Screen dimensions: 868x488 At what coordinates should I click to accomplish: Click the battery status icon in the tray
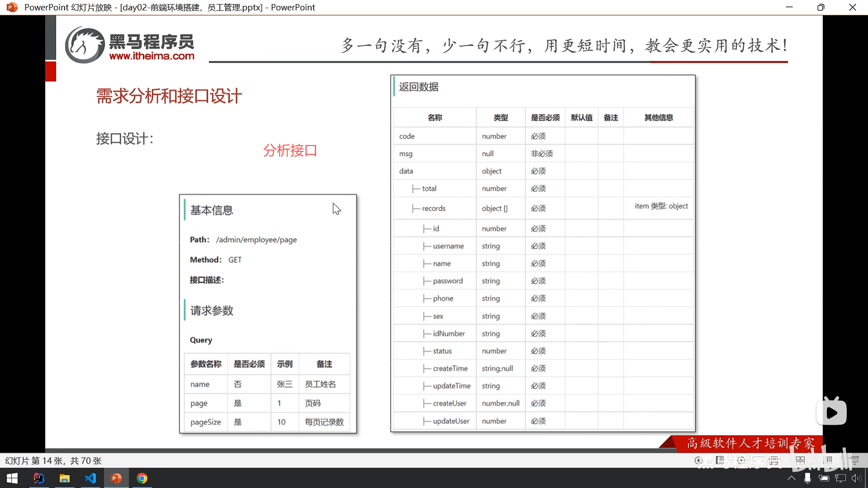point(824,478)
